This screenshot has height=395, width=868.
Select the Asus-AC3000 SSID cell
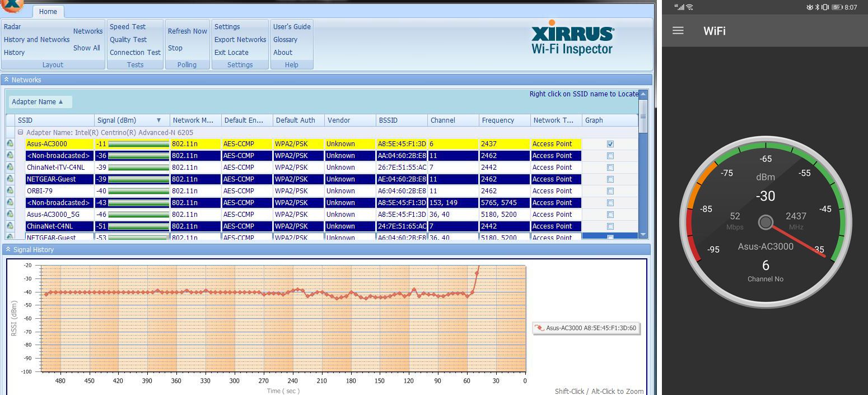click(59, 144)
